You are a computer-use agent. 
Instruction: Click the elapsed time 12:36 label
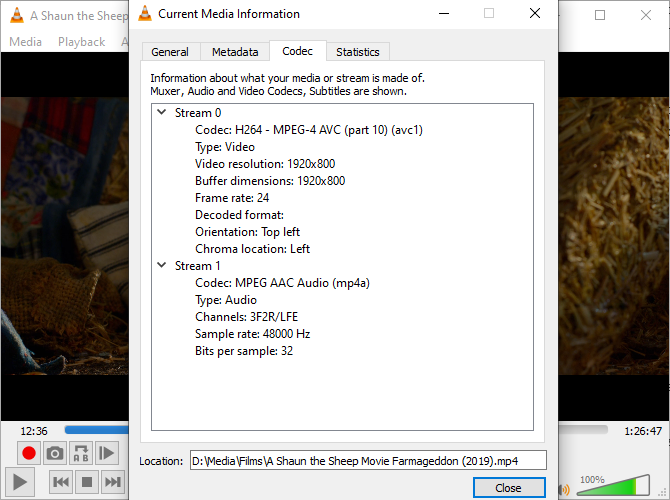coord(34,431)
